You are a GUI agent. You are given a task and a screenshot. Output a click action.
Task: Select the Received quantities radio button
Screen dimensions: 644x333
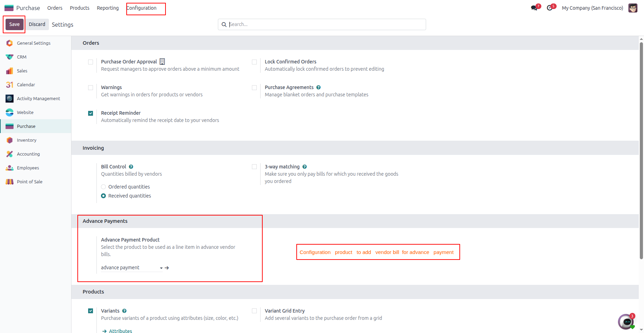[103, 196]
